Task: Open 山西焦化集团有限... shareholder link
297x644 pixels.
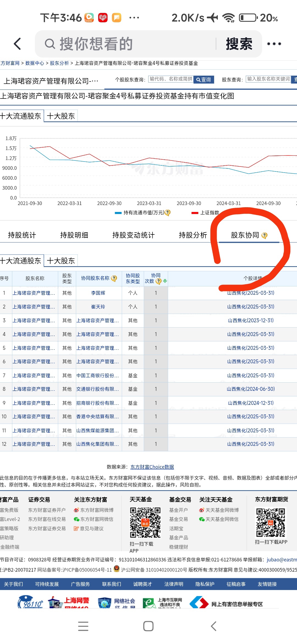Action: pyautogui.click(x=98, y=444)
